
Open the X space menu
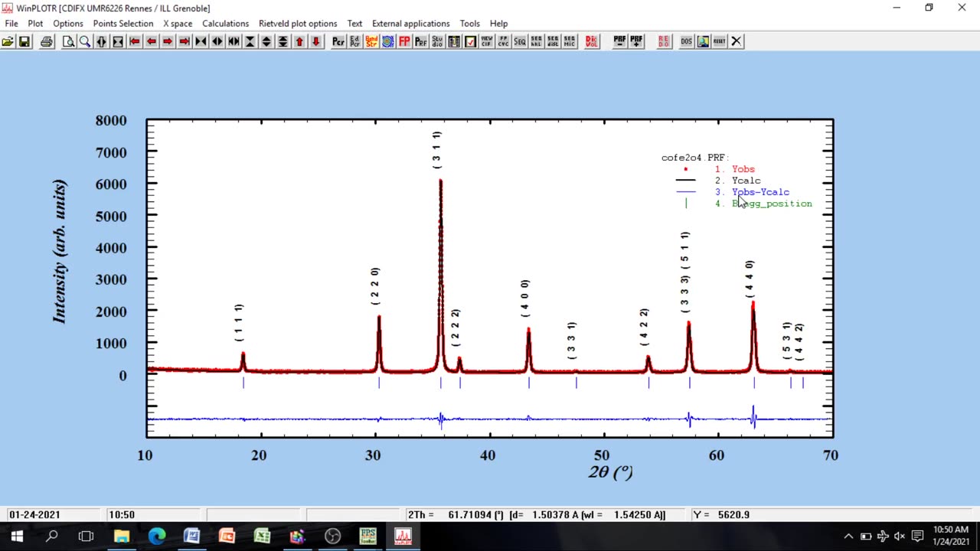(178, 24)
